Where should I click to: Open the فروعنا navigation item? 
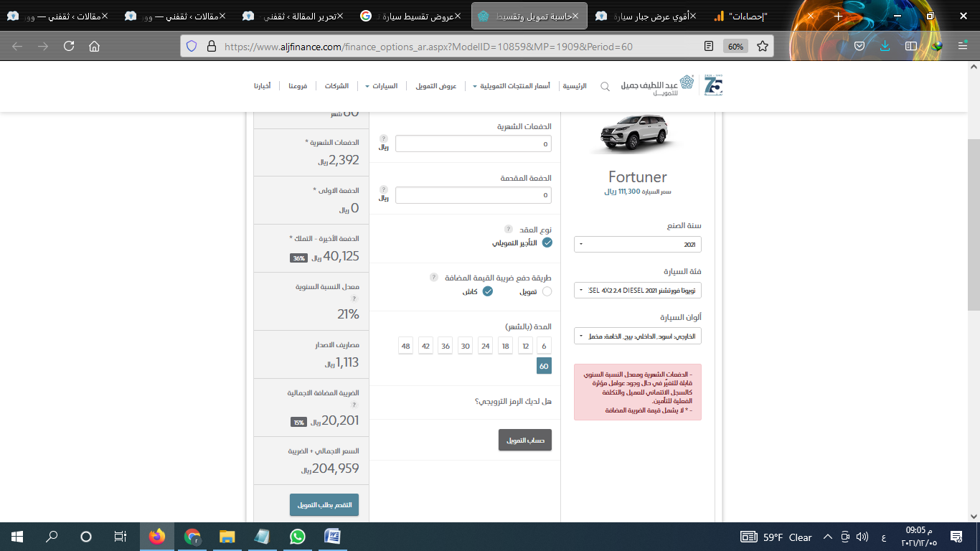click(x=298, y=86)
